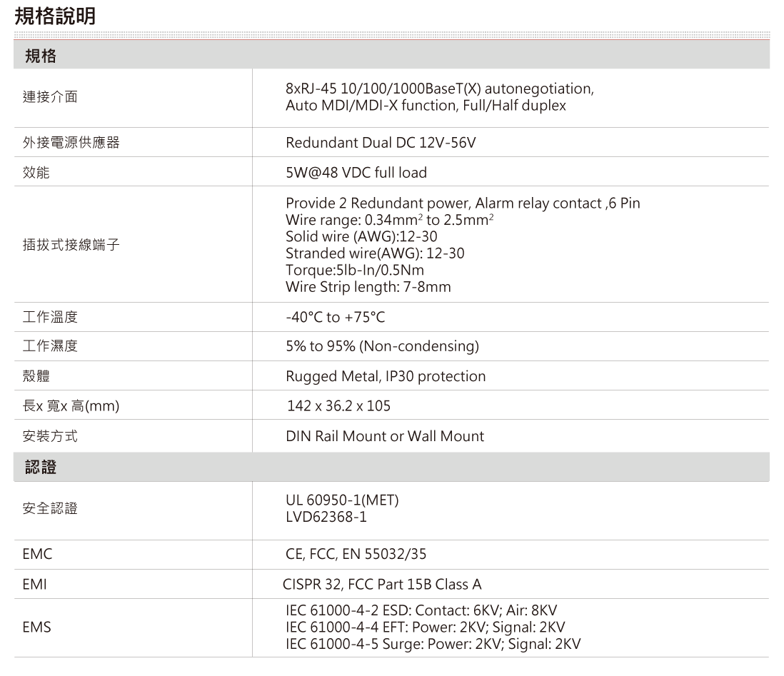Click the 規格說明 page title

[55, 16]
